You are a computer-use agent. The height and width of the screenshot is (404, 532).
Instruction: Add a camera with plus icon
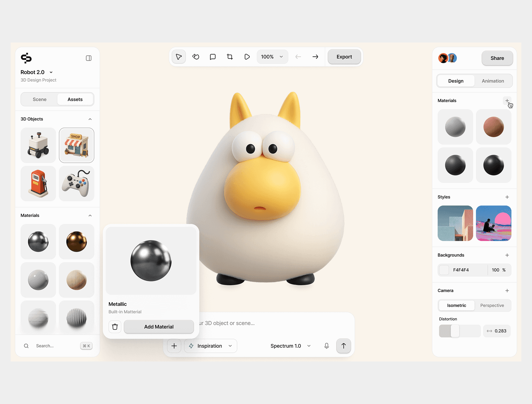507,291
